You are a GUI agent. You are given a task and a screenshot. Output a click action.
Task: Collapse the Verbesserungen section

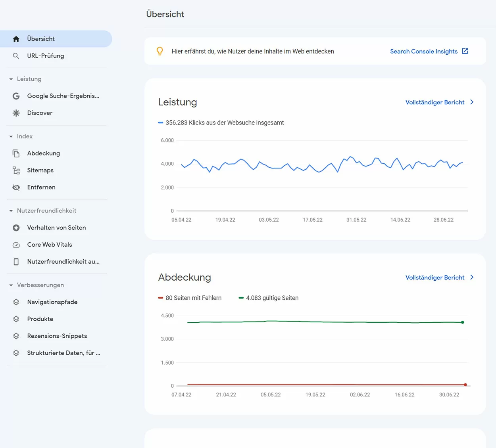tap(11, 285)
